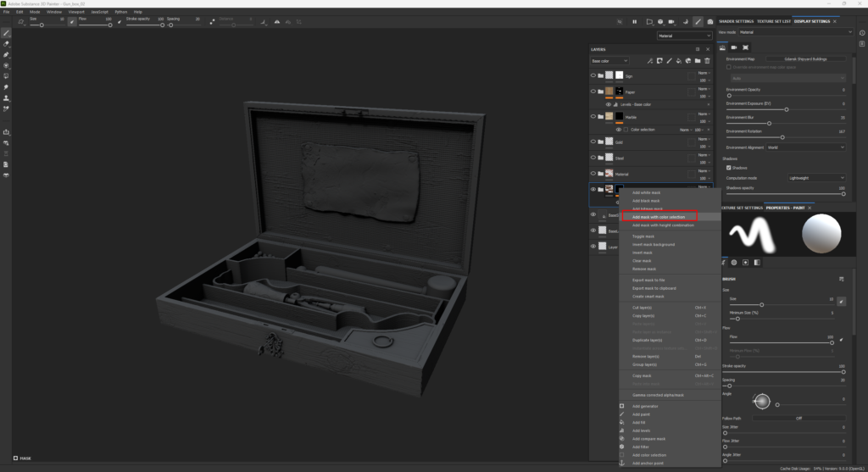Adjust the Environment Rotation slider

[x=782, y=136]
